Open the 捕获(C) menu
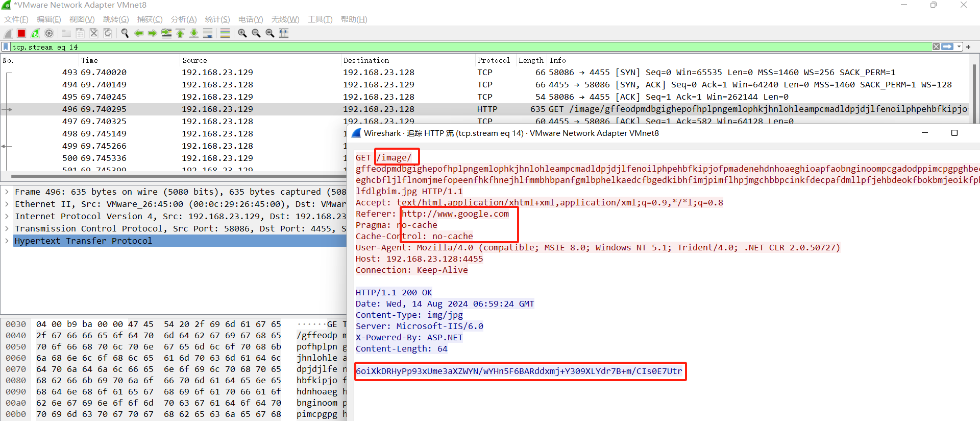Screen dimensions: 980x421 click(150, 19)
